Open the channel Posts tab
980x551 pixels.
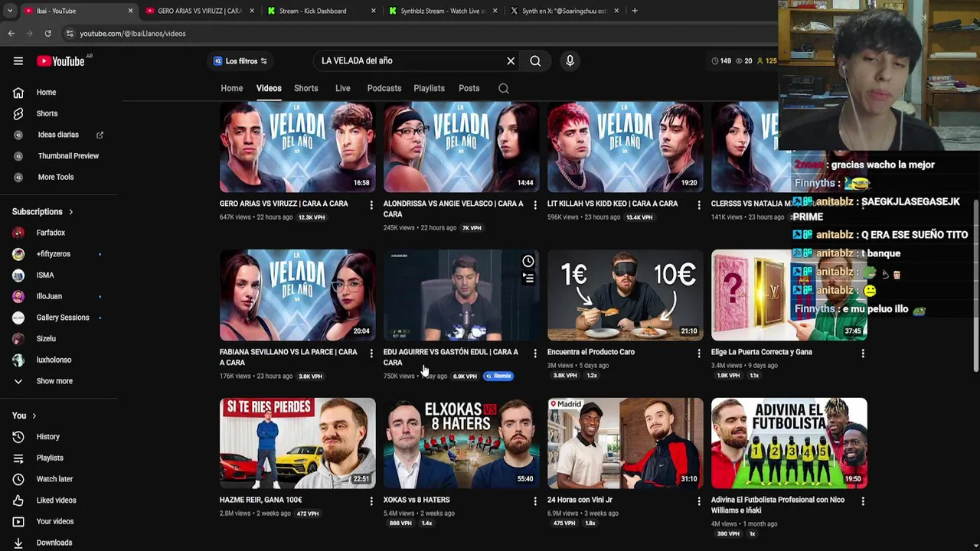469,88
